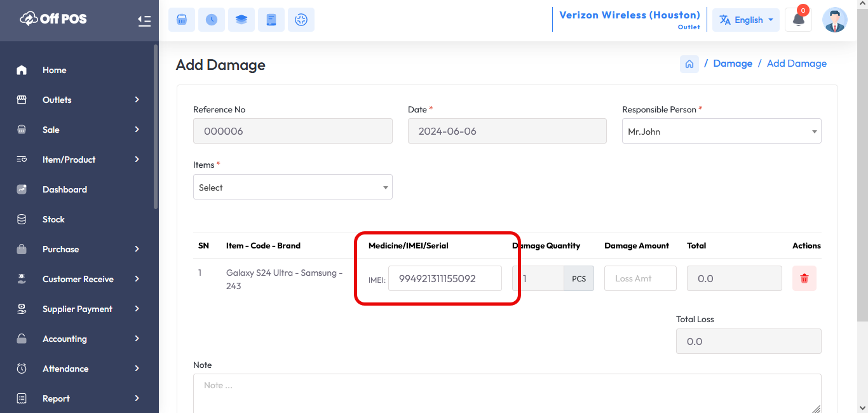The height and width of the screenshot is (413, 868).
Task: Open the user profile avatar
Action: click(834, 20)
